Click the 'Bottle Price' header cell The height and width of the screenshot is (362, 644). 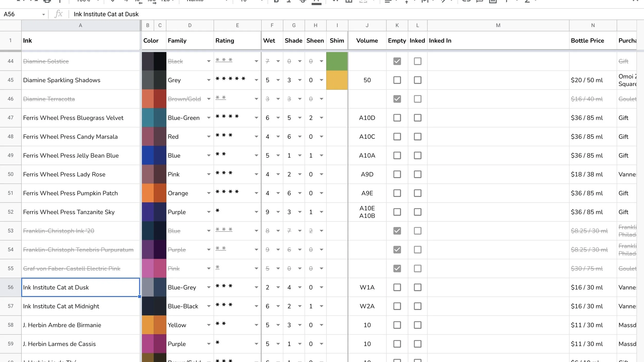pyautogui.click(x=593, y=40)
